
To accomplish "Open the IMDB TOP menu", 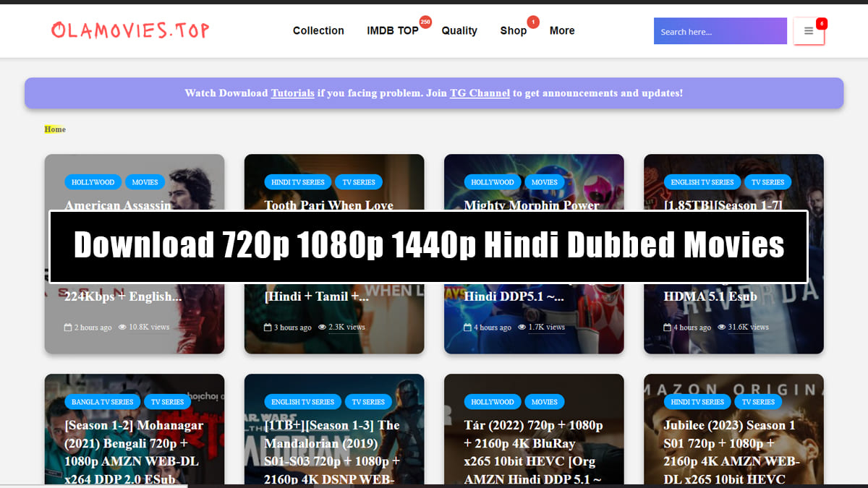I will 393,30.
